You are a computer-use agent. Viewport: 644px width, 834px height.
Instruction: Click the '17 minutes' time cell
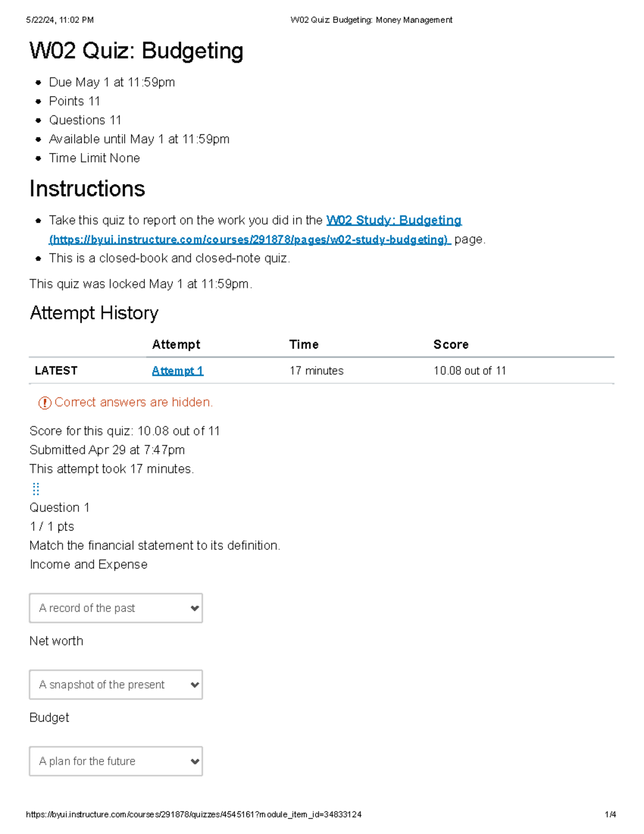tap(317, 371)
